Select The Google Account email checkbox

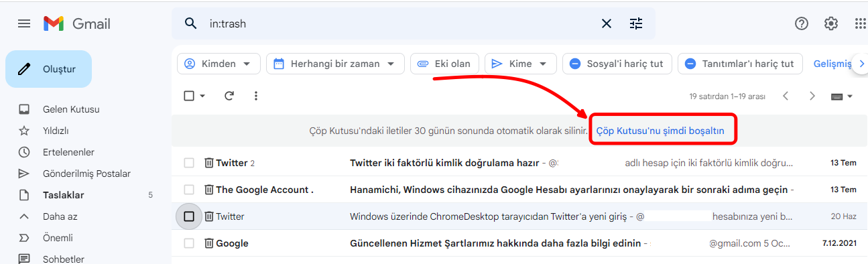tap(189, 190)
